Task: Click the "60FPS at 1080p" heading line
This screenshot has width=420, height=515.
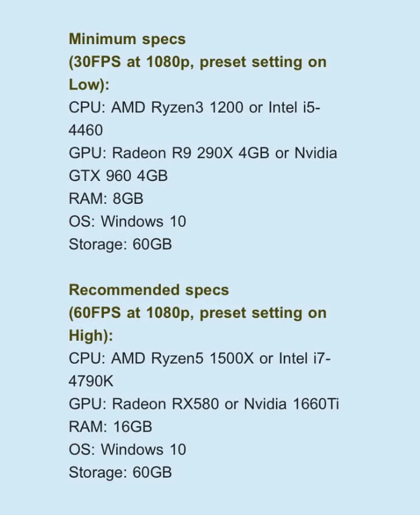Action: (x=198, y=313)
